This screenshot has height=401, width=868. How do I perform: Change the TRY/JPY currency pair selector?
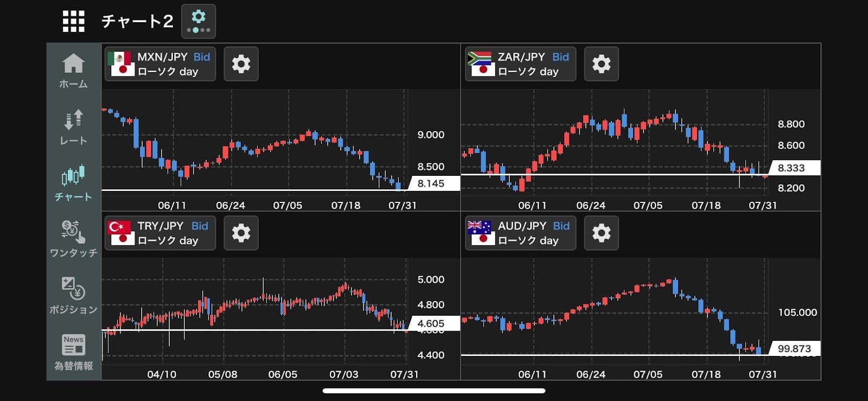pyautogui.click(x=160, y=233)
